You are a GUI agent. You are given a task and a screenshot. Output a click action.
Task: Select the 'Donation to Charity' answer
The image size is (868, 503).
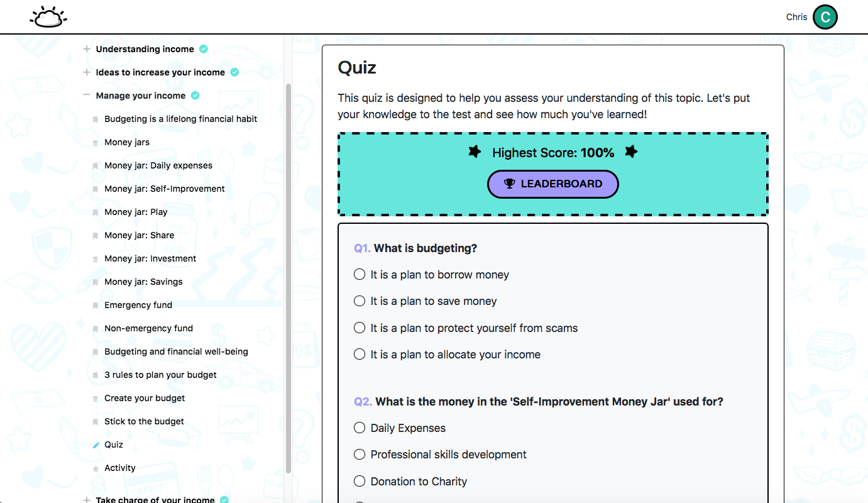360,482
